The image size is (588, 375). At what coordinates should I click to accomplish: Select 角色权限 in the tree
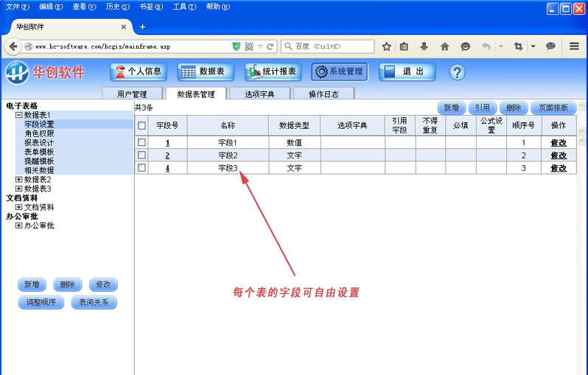[x=39, y=133]
